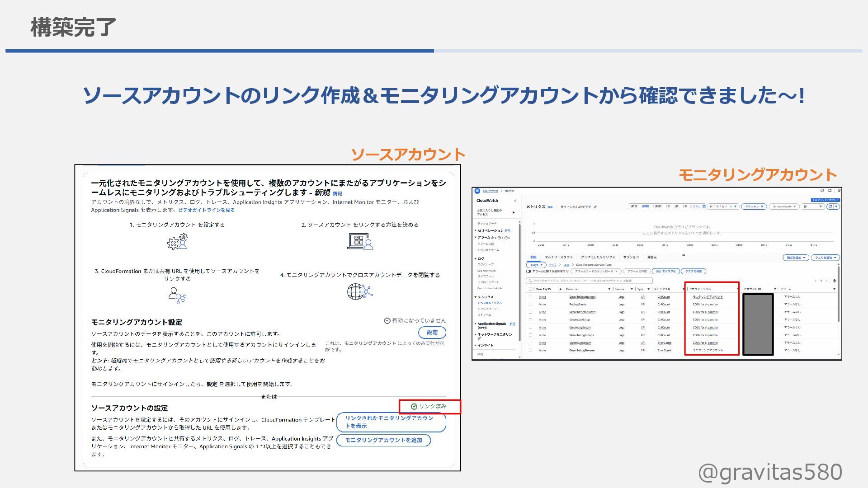Check the DescribeDestinations row checkbox
This screenshot has height=488, width=868.
(530, 297)
